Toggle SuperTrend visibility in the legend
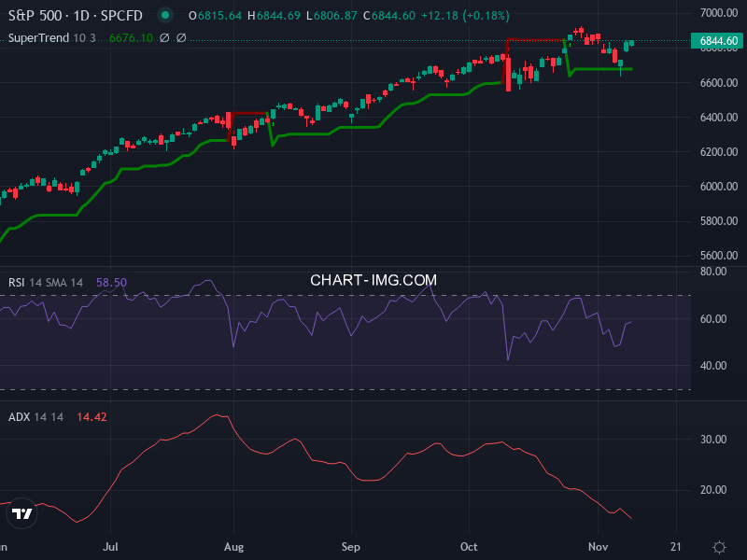The height and width of the screenshot is (560, 747). [37, 38]
